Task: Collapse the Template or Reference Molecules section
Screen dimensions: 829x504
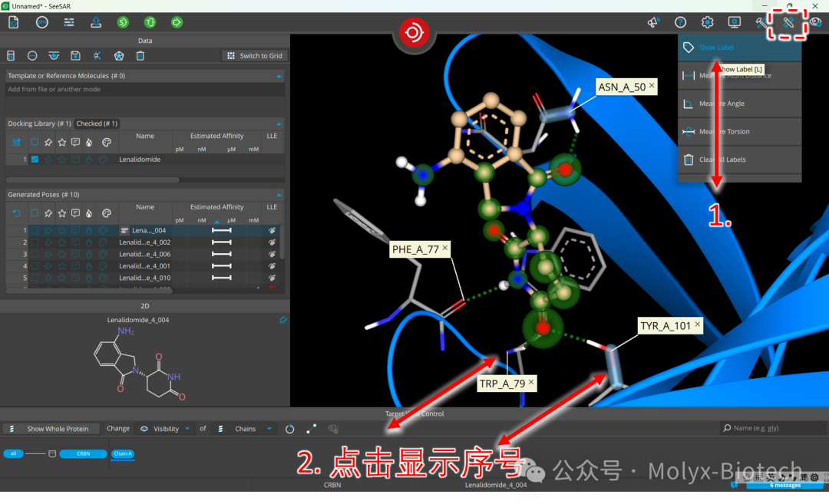Action: tap(279, 76)
